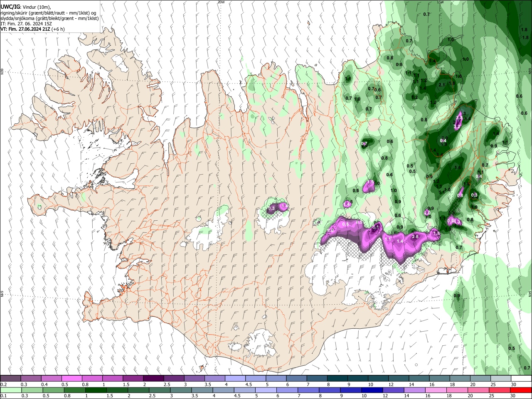
Task: Select the deep blue 10 mm rain legend swatch
Action: pyautogui.click(x=372, y=390)
